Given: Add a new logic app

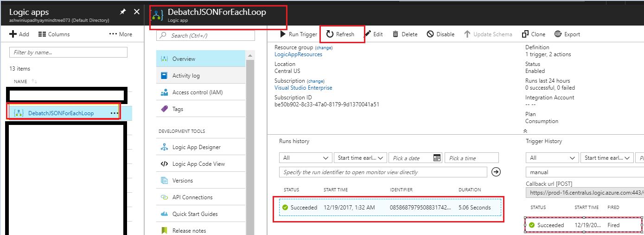Looking at the screenshot, I should click(x=19, y=34).
